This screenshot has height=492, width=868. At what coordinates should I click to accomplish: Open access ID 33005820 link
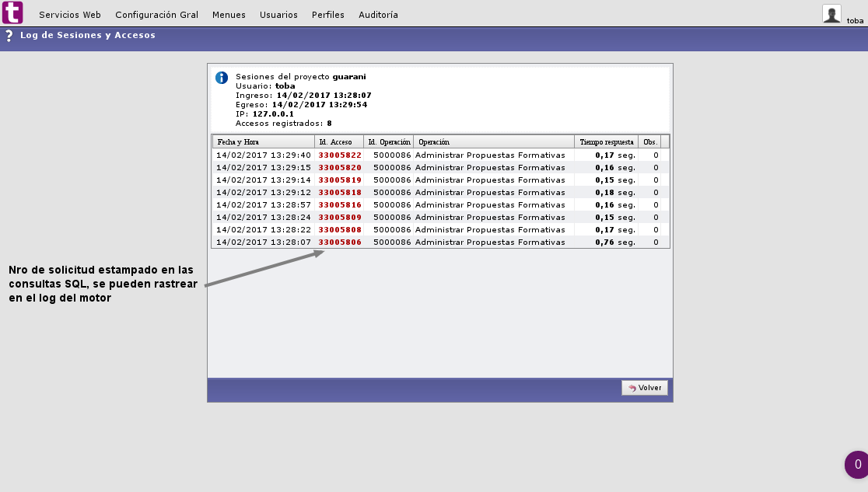tap(340, 168)
